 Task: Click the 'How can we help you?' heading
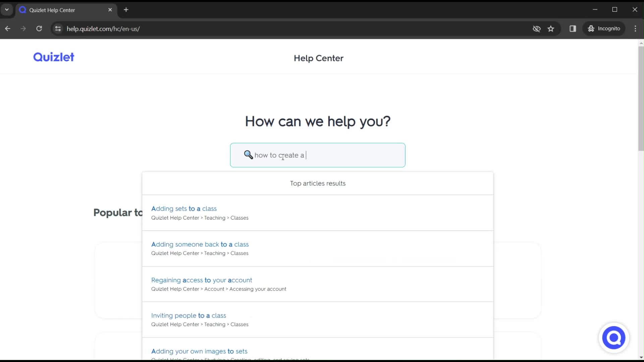tap(318, 121)
